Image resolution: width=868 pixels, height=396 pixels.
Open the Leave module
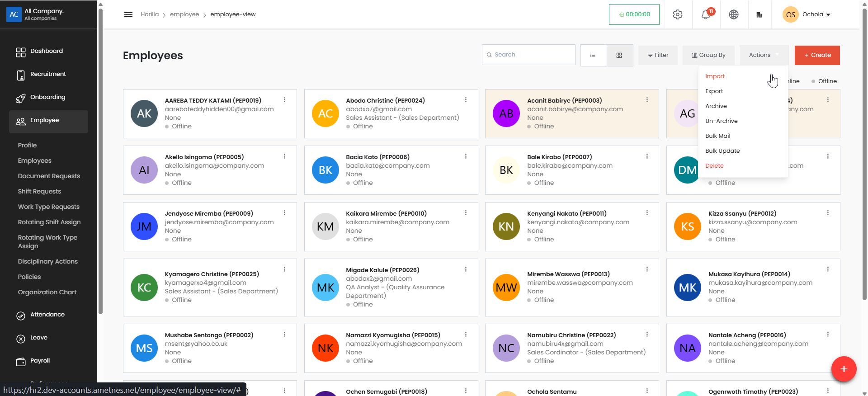[x=48, y=338]
